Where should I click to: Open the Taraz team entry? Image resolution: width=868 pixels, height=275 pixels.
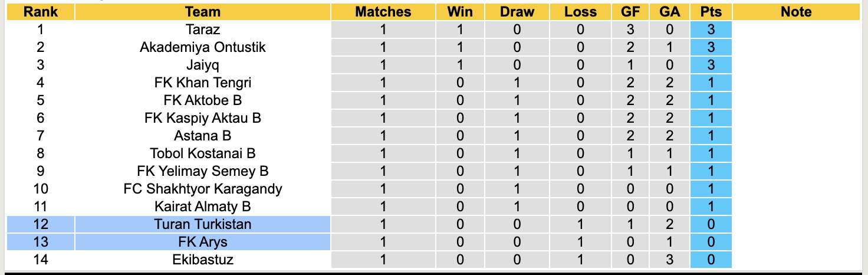point(202,30)
